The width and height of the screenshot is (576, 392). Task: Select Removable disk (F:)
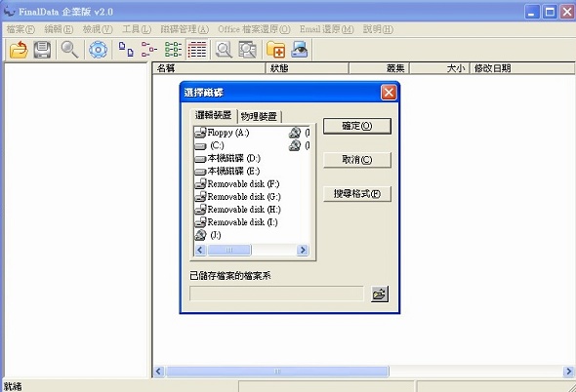coord(237,184)
